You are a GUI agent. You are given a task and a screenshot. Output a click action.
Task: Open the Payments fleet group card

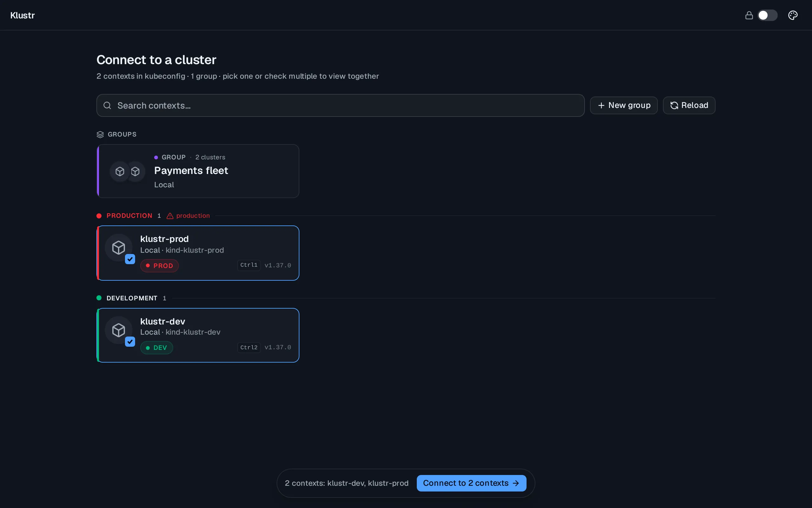pyautogui.click(x=198, y=171)
